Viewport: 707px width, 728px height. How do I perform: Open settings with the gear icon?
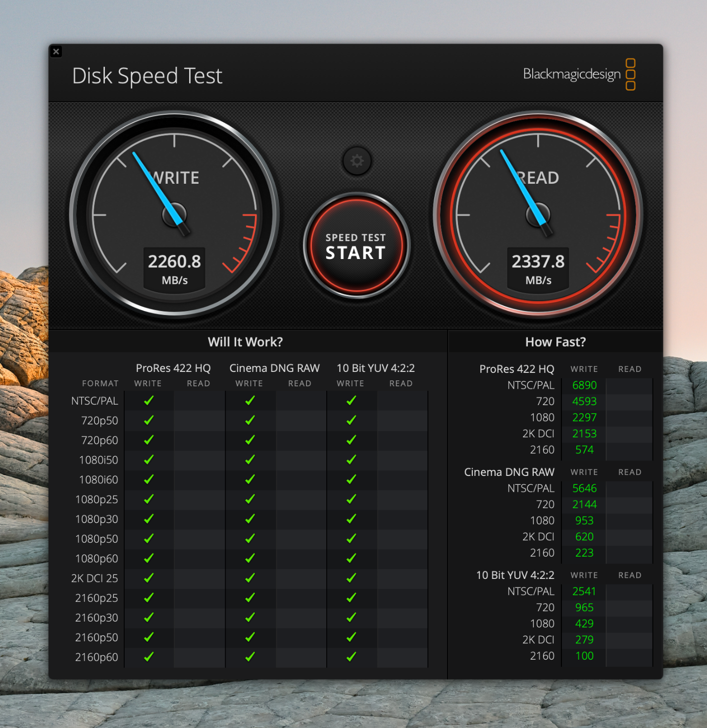(x=357, y=161)
